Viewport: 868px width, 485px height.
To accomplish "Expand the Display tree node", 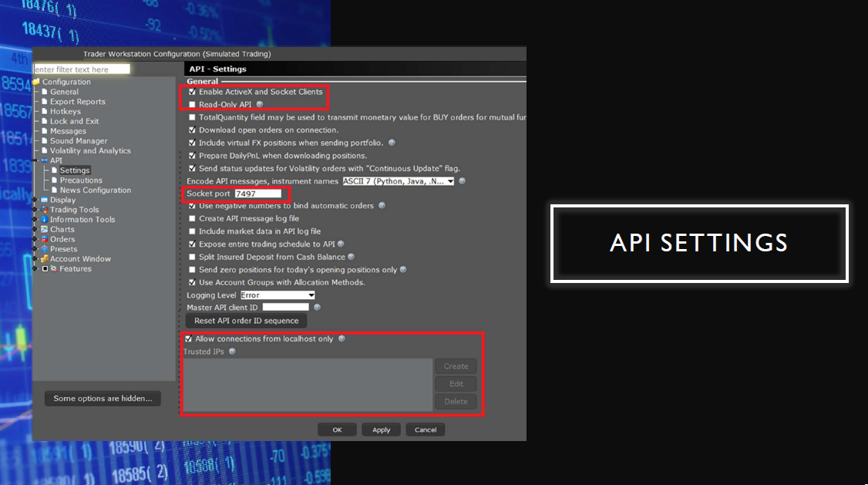I will (x=35, y=200).
